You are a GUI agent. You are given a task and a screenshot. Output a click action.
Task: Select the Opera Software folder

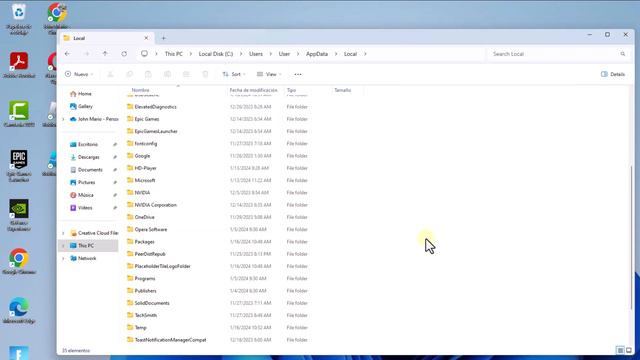pos(151,229)
